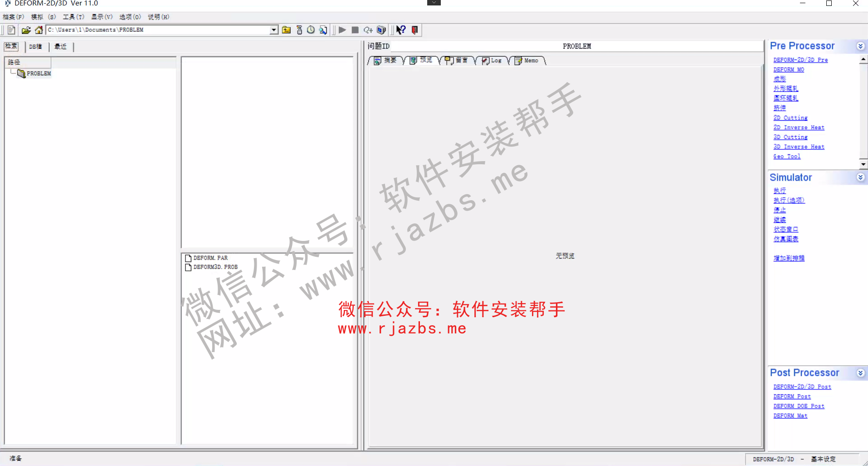Open the 模拟(S) menu
Viewport: 868px width, 466px height.
(x=44, y=17)
